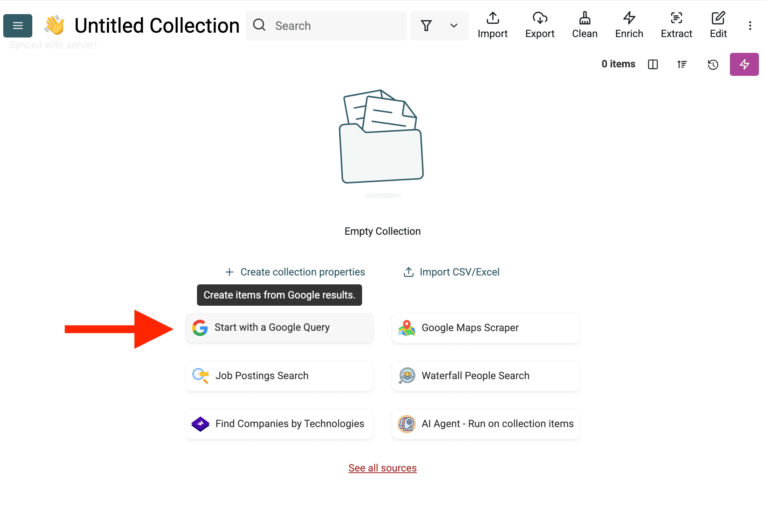Select the Edit icon
Viewport: 767px width, 532px height.
[x=718, y=25]
